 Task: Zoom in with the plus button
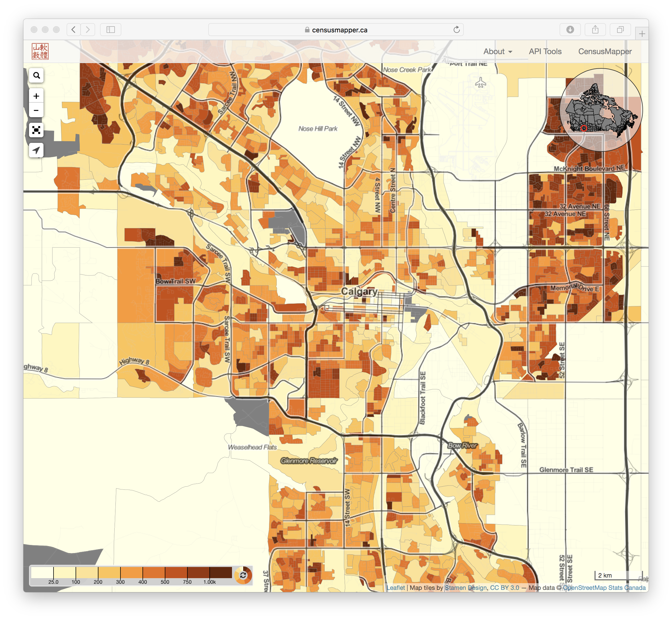click(x=36, y=96)
